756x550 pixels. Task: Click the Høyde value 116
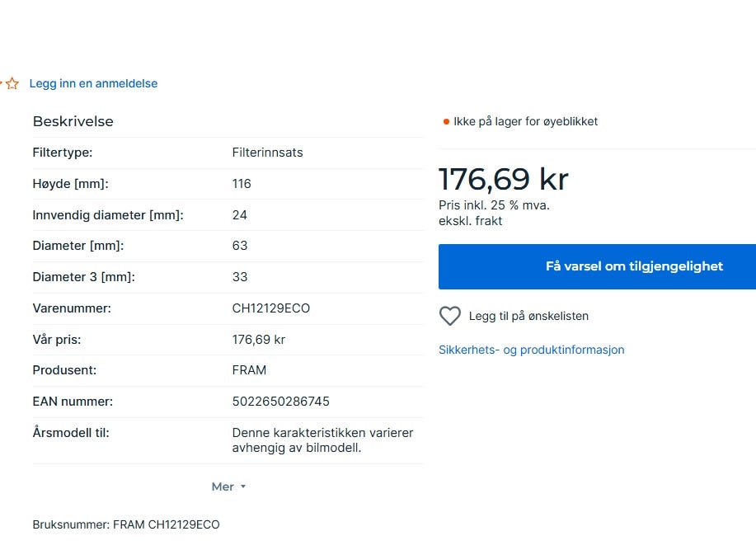pos(242,184)
